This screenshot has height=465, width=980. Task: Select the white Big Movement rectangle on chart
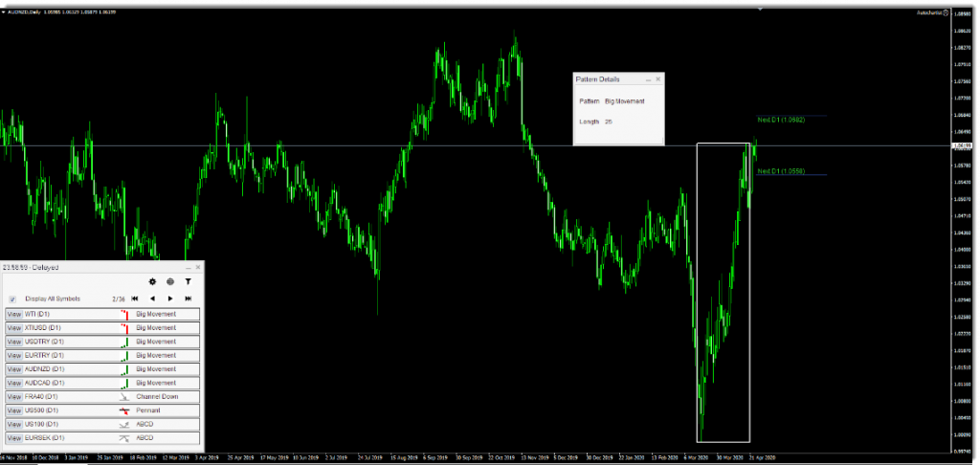pos(698,287)
